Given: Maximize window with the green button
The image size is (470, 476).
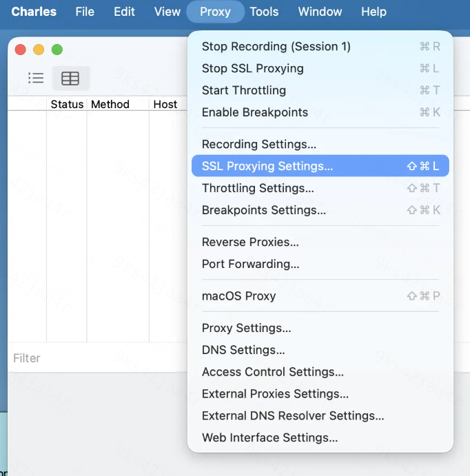Looking at the screenshot, I should click(57, 50).
